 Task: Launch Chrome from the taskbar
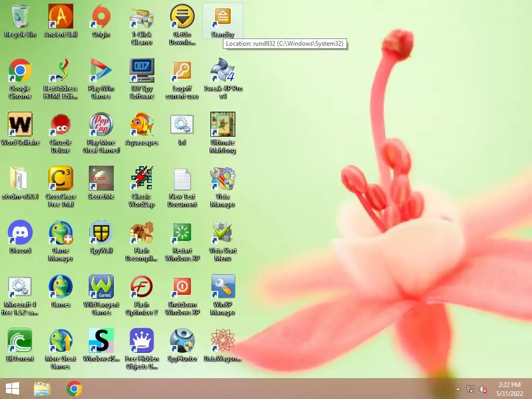(74, 389)
